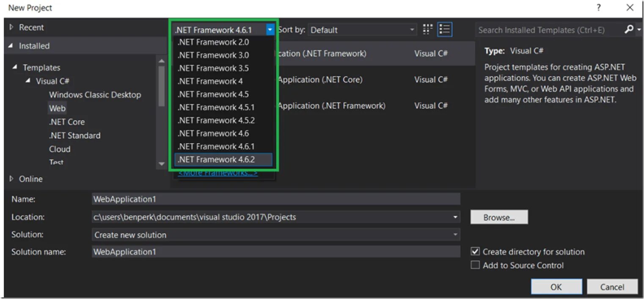Select the .NET Core template category
This screenshot has height=299, width=644.
tap(67, 122)
